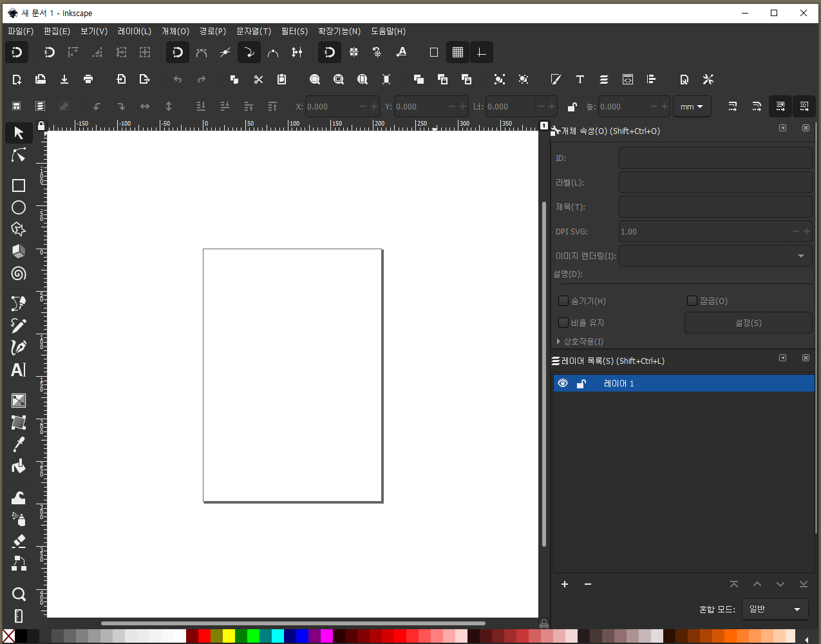Viewport: 821px width, 644px height.
Task: Open the 파일(F) menu
Action: [21, 31]
